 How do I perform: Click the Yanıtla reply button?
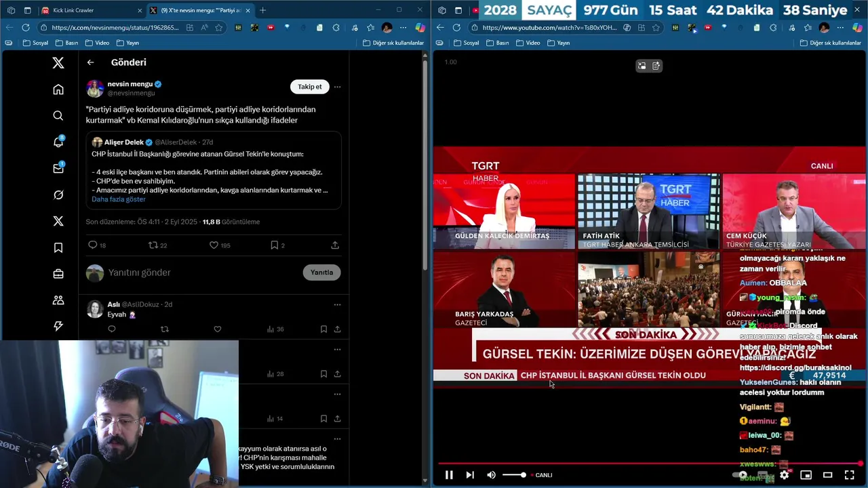click(x=321, y=272)
